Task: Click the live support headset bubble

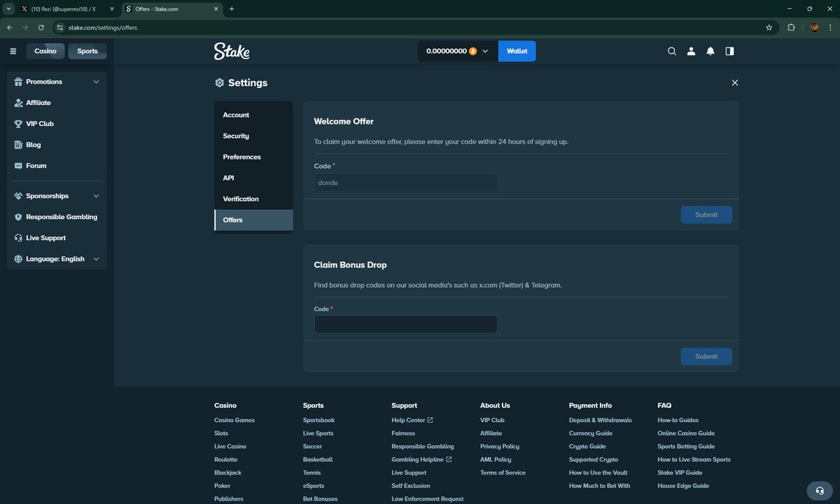Action: coord(820,490)
